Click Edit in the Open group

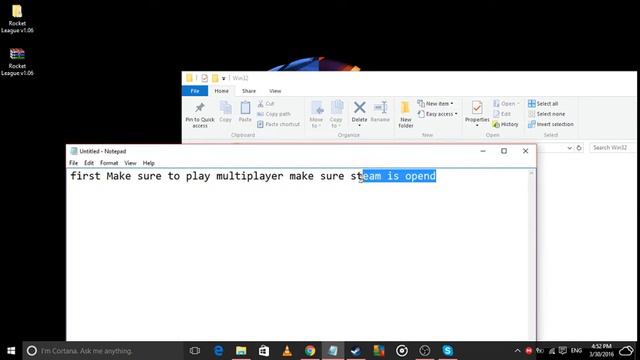coord(502,114)
